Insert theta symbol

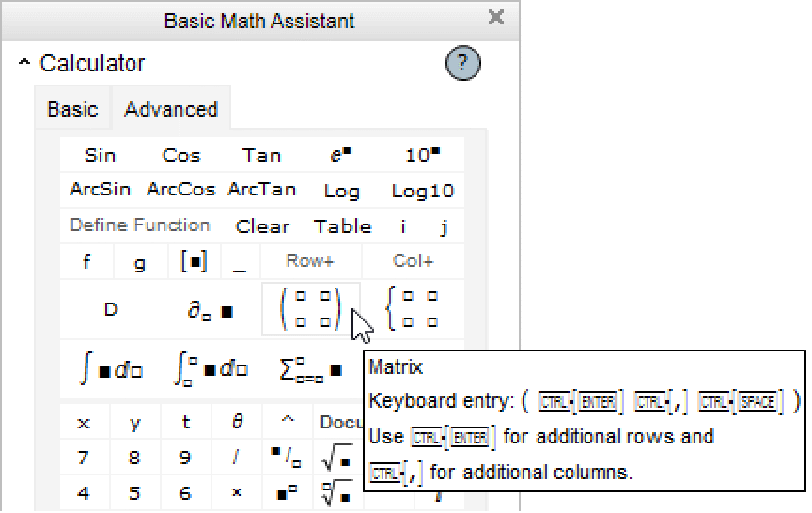coord(237,422)
